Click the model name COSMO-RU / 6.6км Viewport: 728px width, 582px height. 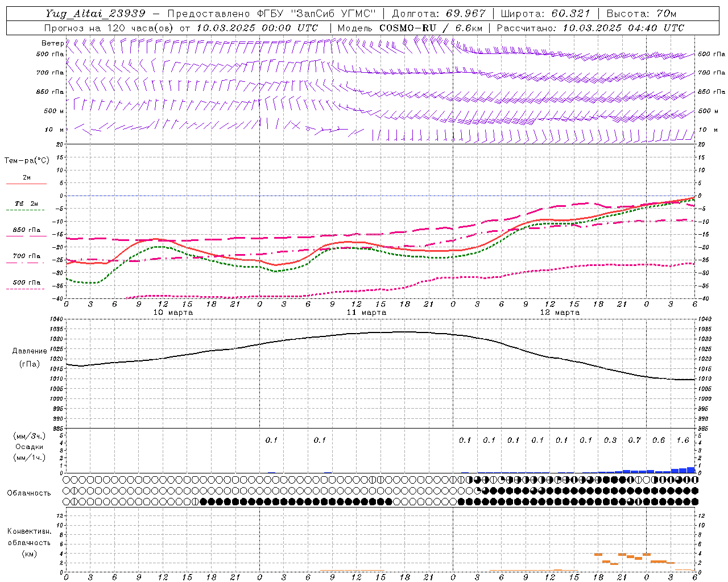point(431,28)
